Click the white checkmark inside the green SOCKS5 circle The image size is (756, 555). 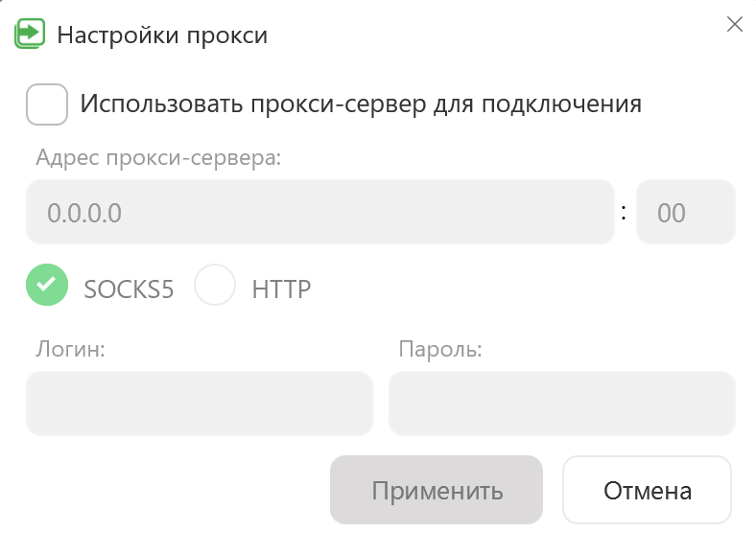[48, 285]
